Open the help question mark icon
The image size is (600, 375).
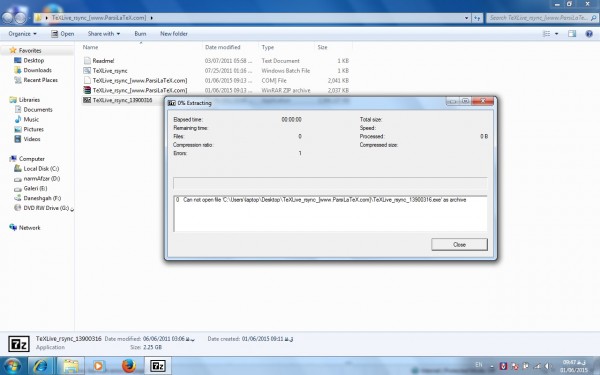(589, 34)
